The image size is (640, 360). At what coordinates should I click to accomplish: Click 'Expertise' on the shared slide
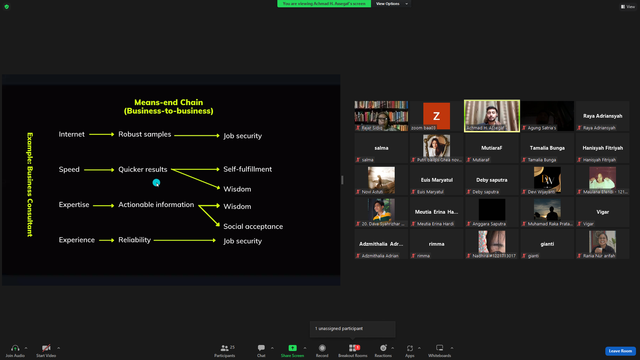coord(74,204)
